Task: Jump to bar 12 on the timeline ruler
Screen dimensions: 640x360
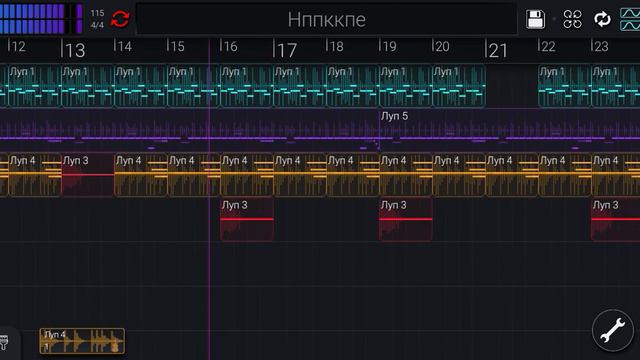Action: tap(17, 47)
